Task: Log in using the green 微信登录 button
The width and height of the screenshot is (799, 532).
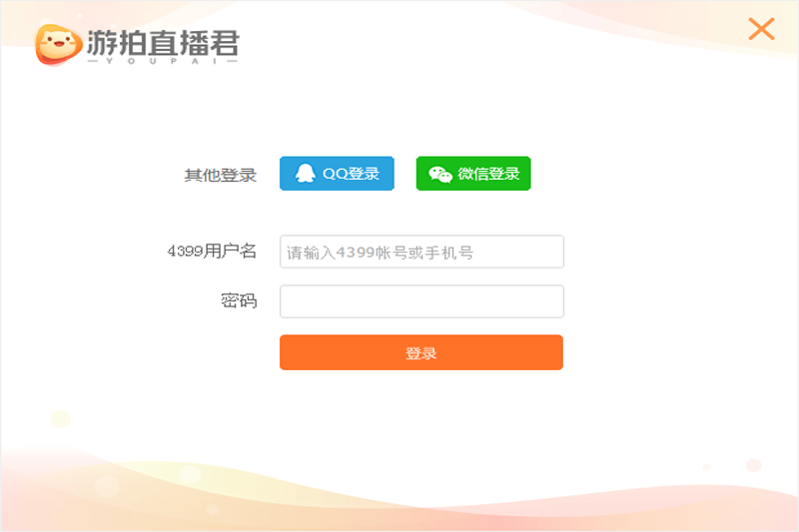Action: [x=473, y=174]
